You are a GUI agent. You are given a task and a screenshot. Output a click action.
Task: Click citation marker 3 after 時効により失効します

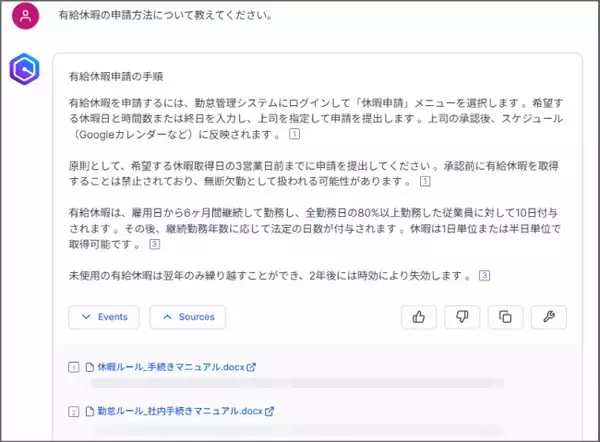(484, 276)
